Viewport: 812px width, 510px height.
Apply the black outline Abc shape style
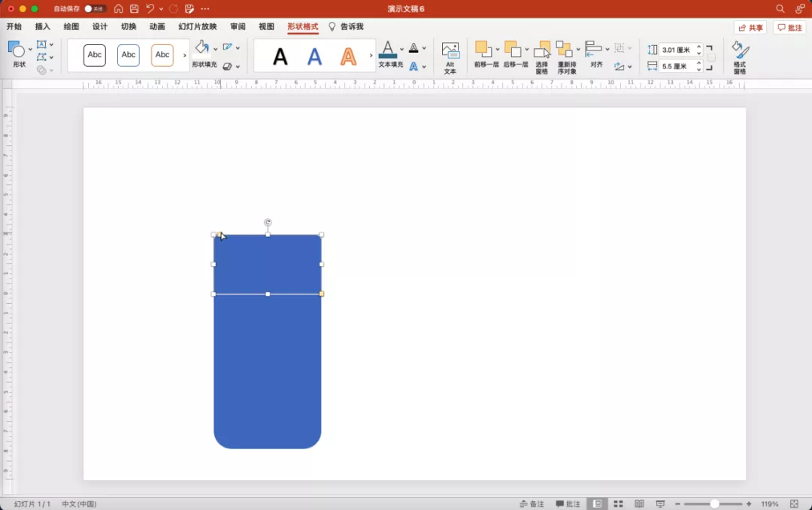(x=94, y=55)
